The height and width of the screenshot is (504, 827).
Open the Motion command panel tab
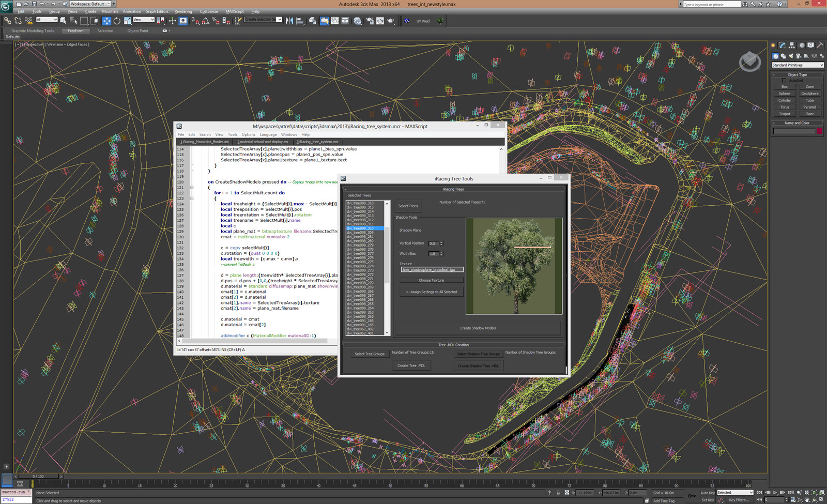pos(802,45)
